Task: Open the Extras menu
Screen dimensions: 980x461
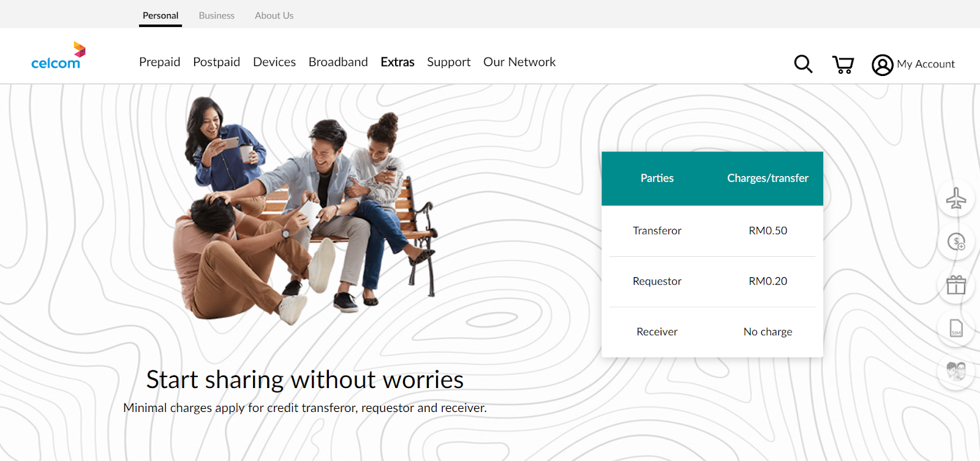Action: [x=398, y=62]
